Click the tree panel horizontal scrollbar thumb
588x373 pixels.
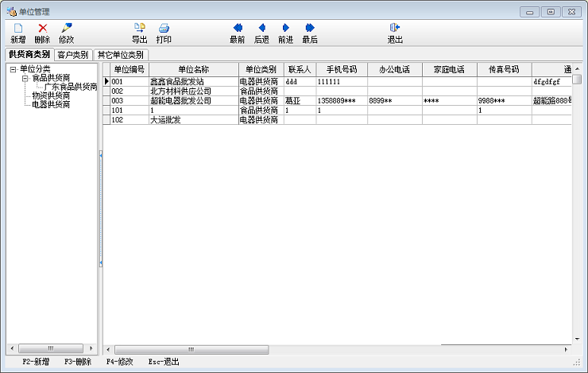coord(51,348)
